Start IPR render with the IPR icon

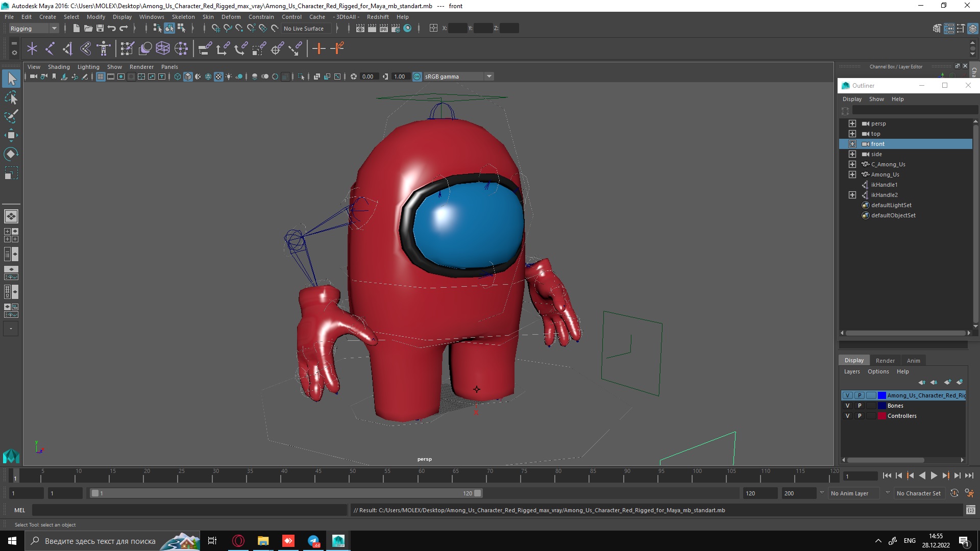tap(384, 29)
